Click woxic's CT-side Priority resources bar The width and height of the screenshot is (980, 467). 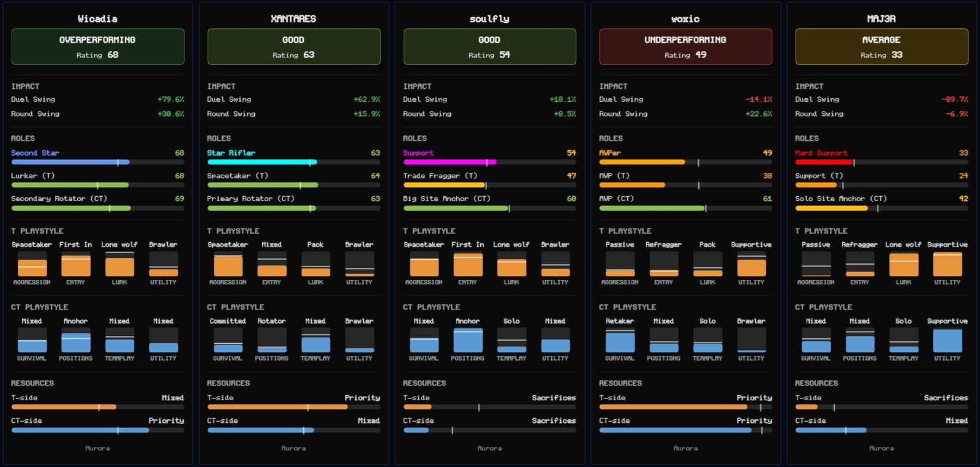(x=686, y=430)
